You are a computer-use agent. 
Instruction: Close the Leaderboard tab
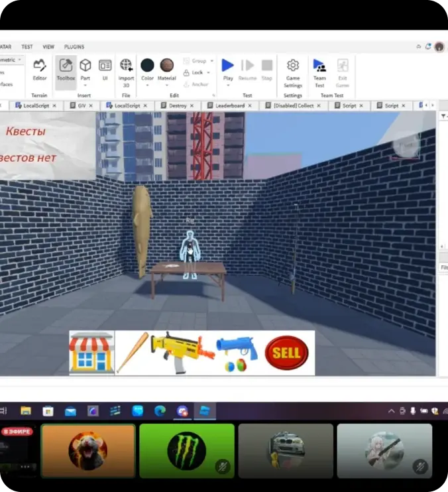pyautogui.click(x=250, y=105)
